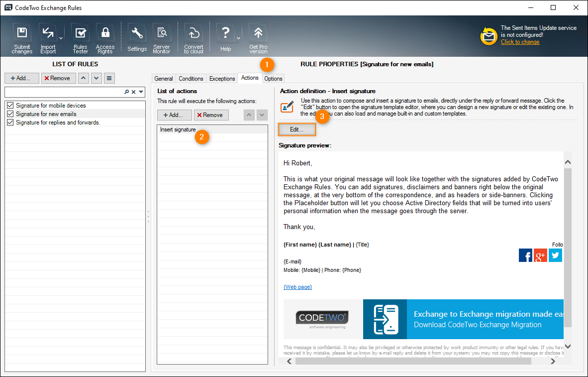The height and width of the screenshot is (377, 588).
Task: Click the Twitter icon in preview
Action: (x=555, y=255)
